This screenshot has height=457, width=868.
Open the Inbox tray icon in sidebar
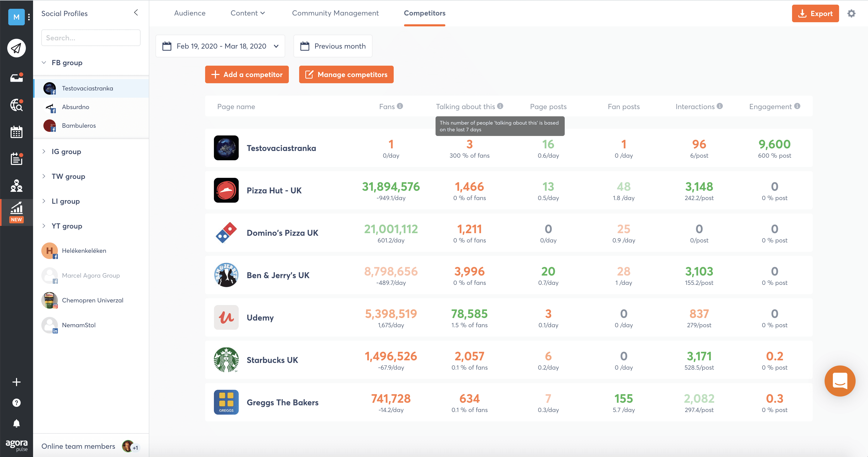[x=16, y=78]
